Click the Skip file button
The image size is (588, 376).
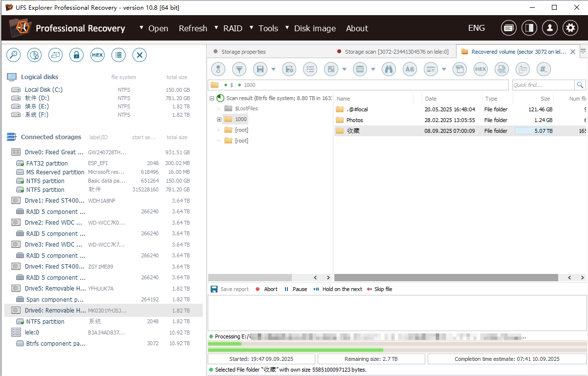(380, 289)
